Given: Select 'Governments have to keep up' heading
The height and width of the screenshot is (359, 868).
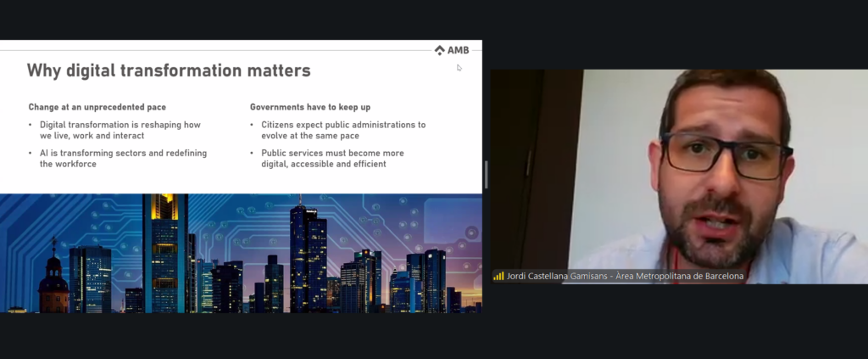Looking at the screenshot, I should pyautogui.click(x=309, y=107).
